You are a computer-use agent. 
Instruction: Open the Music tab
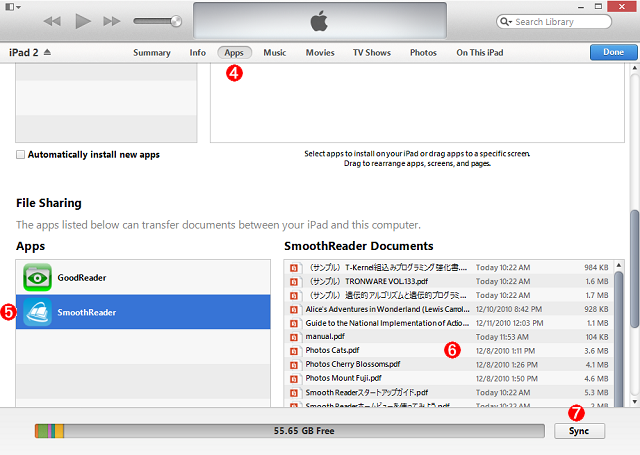pos(275,53)
